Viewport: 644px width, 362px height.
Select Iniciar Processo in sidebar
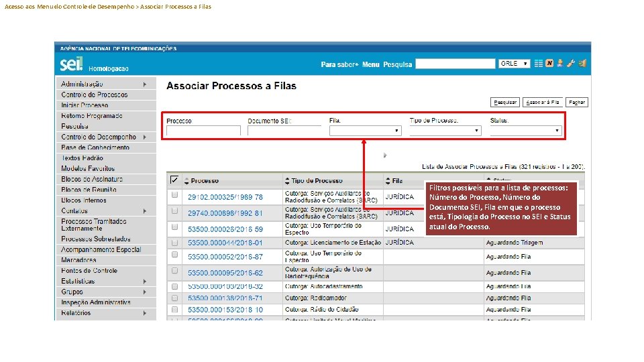pos(106,105)
